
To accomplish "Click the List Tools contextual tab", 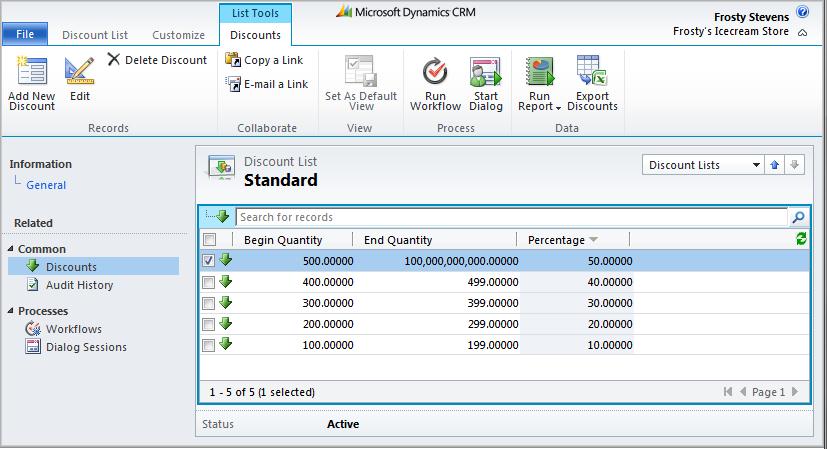I will [255, 13].
